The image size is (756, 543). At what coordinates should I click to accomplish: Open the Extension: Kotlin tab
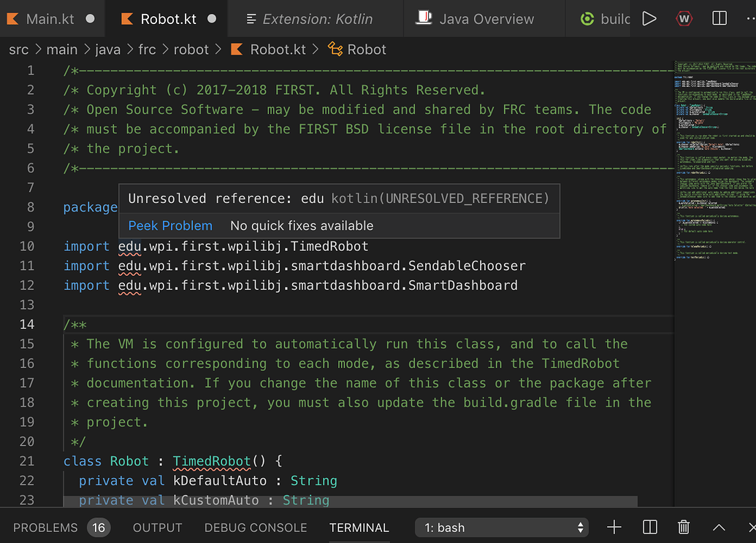coord(316,19)
